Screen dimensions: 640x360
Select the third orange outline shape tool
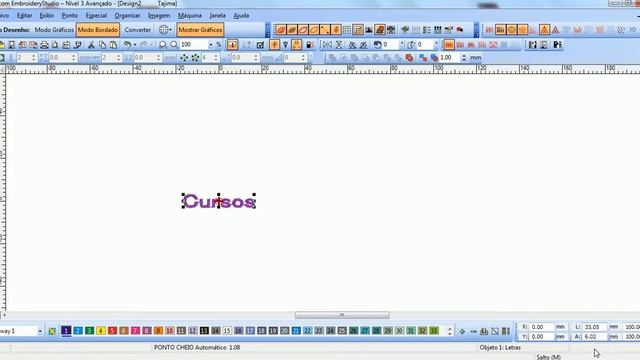point(303,30)
